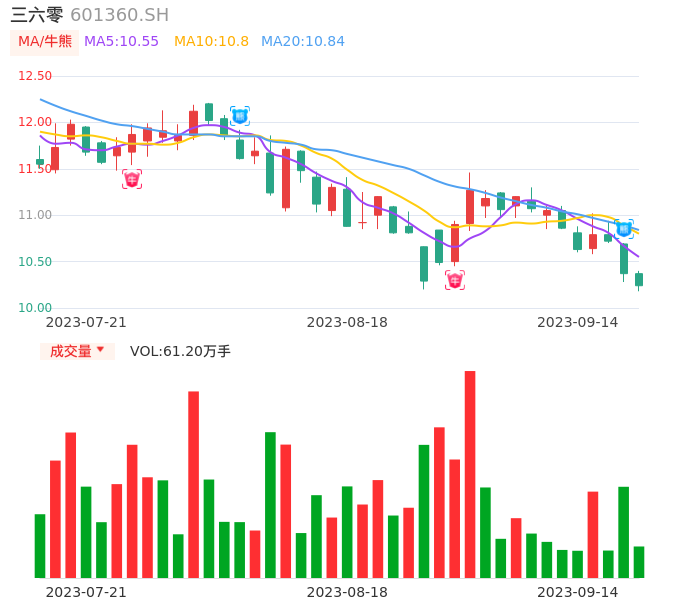This screenshot has width=686, height=606.
Task: Click the blue bear marker near September 14
Action: click(x=623, y=229)
